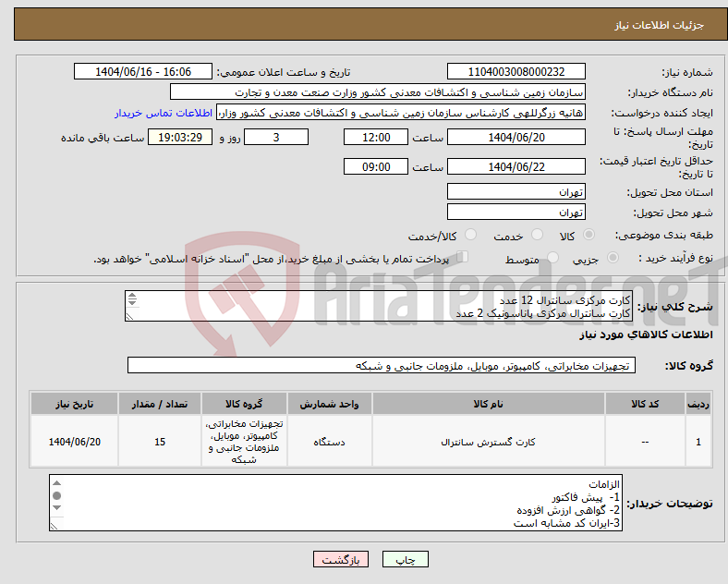728x584 pixels.
Task: Click the شماره نیاز field 1104003008000232
Action: [x=516, y=71]
